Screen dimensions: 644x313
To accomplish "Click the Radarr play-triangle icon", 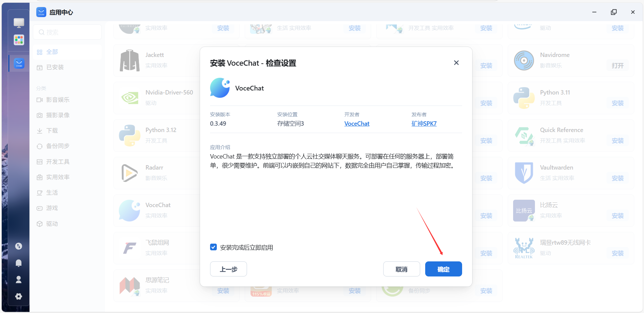I will [130, 173].
